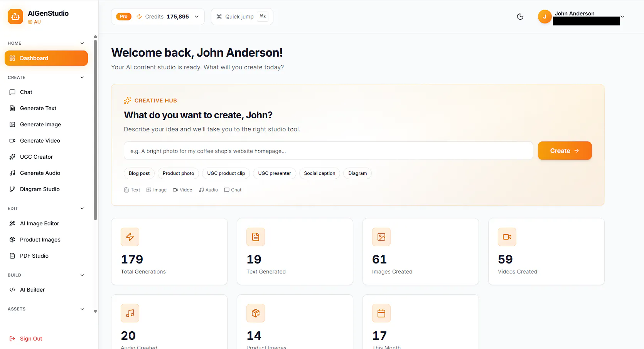Collapse the EDIT sidebar section
Image resolution: width=644 pixels, height=349 pixels.
82,208
